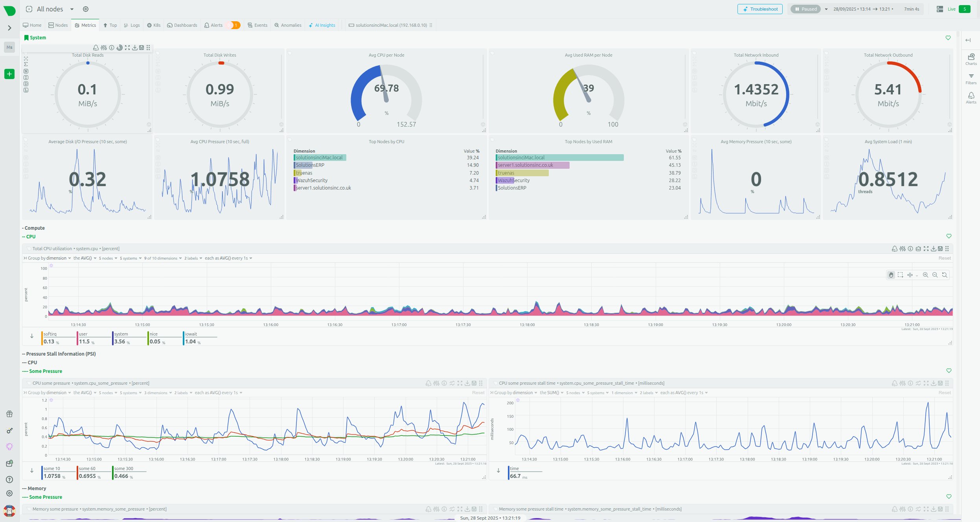Viewport: 980px width, 522px height.
Task: Toggle the Paused playback button
Action: tap(805, 9)
